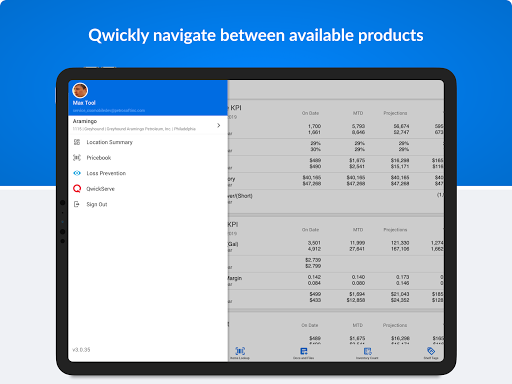Click the Pricebook barcode icon

[77, 158]
